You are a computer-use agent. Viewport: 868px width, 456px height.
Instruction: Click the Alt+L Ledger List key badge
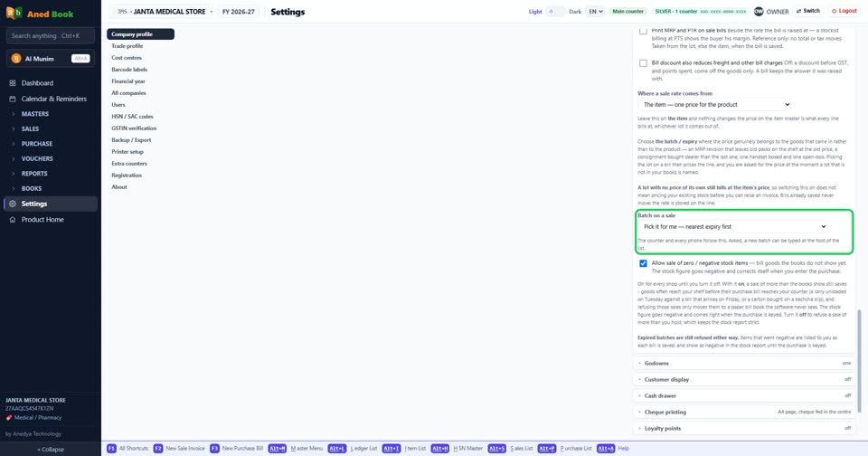click(x=336, y=448)
